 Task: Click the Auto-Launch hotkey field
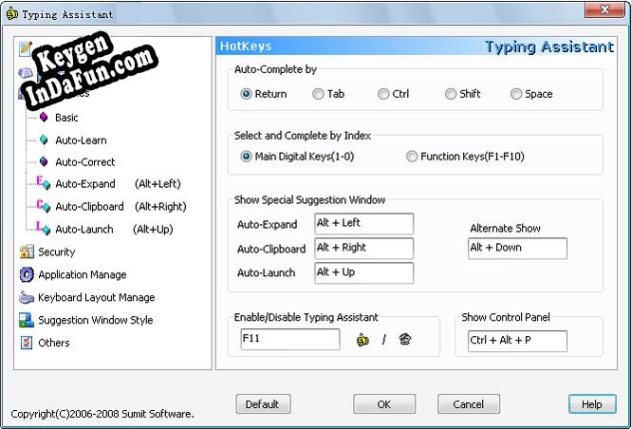364,273
